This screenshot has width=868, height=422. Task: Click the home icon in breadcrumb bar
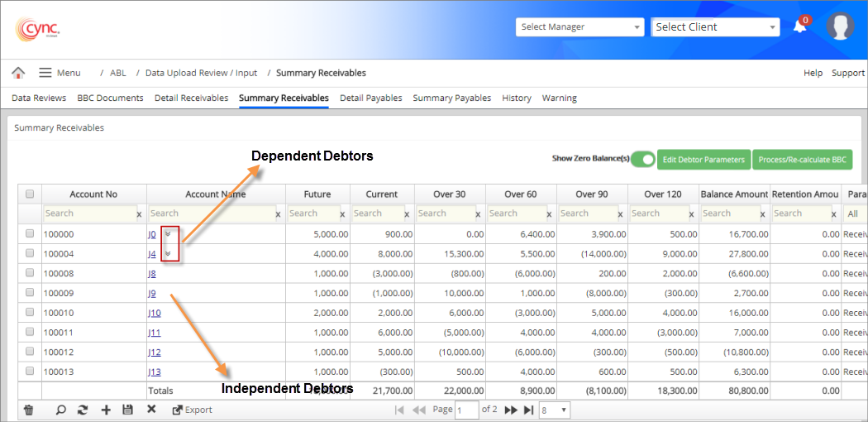(x=18, y=73)
